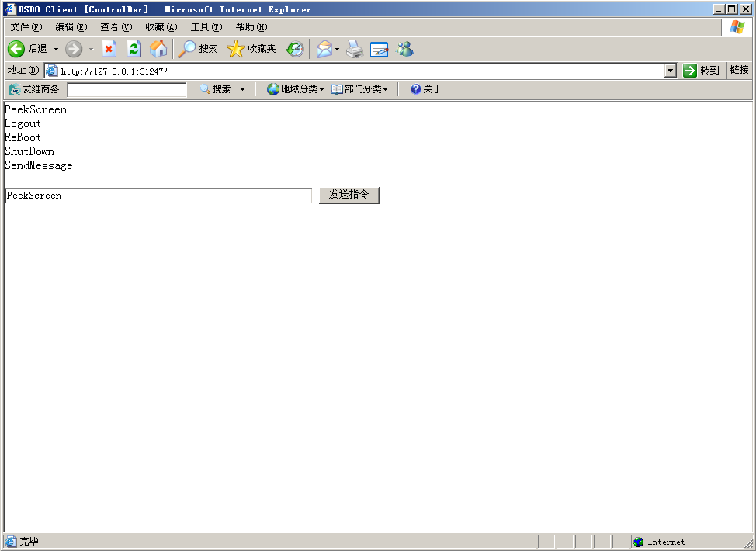This screenshot has height=551, width=756.
Task: Click the Internet zone globe in status bar
Action: point(638,542)
